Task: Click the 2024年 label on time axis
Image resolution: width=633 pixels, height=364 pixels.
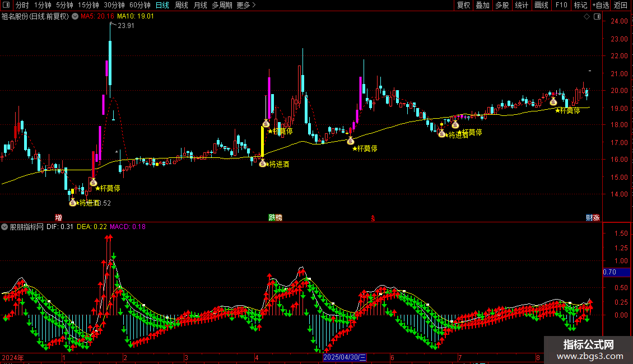Action: pos(13,357)
